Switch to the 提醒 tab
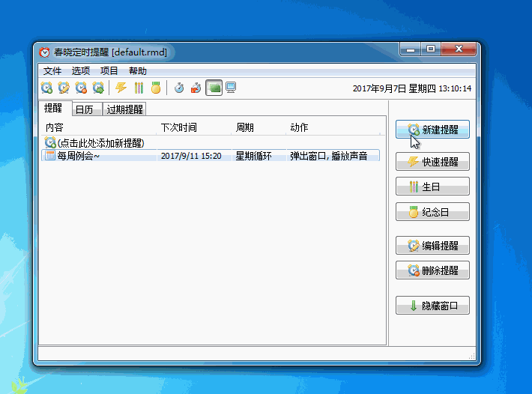532x394 pixels. pos(54,108)
